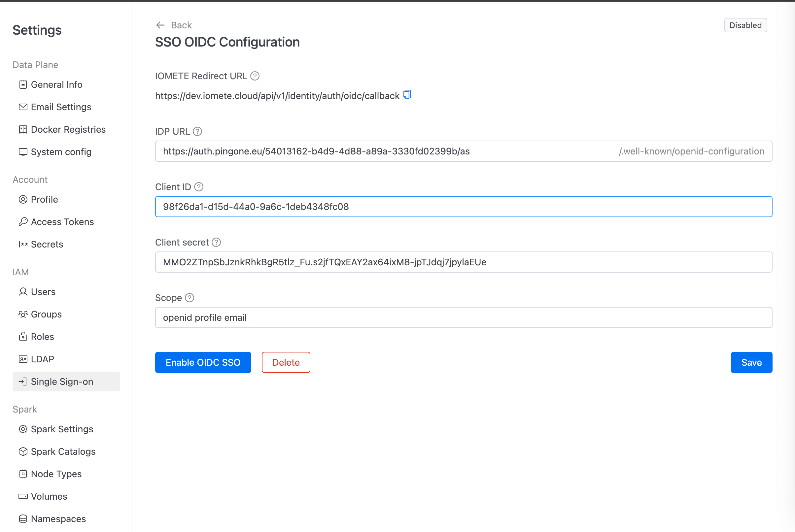The height and width of the screenshot is (532, 795).
Task: Click the Client ID input field
Action: click(x=464, y=207)
